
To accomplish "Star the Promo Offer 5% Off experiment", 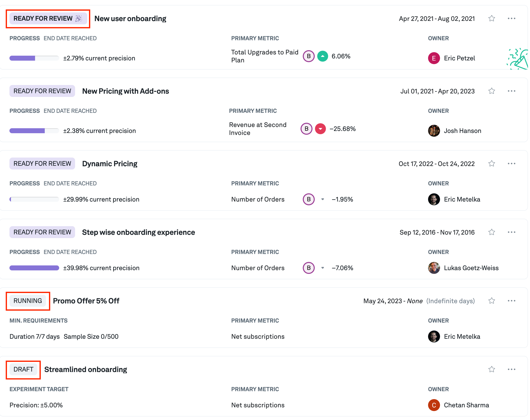I will coord(491,301).
